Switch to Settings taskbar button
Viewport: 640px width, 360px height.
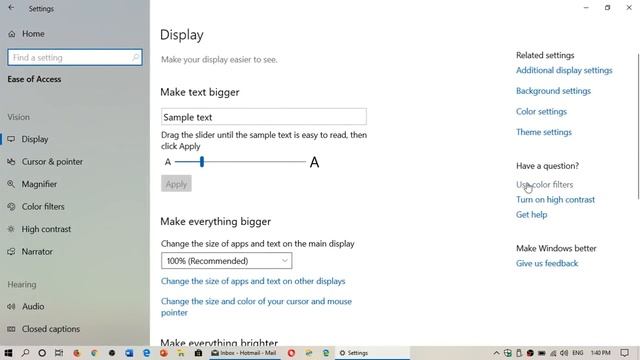click(373, 353)
